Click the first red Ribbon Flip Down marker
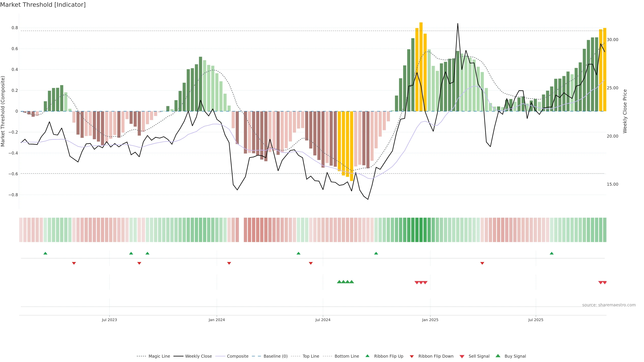Screen dimensions: 644x362 click(x=74, y=263)
